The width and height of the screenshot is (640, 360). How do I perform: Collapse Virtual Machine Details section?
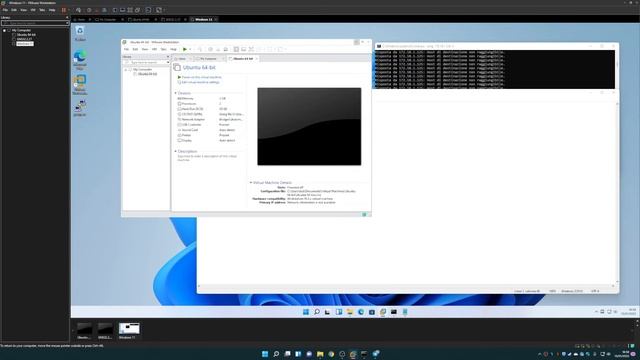[x=251, y=182]
